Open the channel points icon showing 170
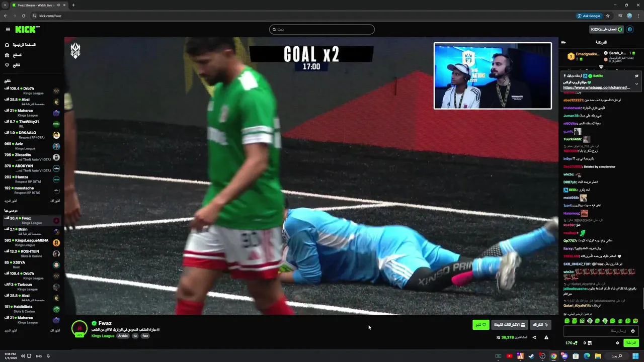Image resolution: width=644 pixels, height=362 pixels. click(x=572, y=343)
